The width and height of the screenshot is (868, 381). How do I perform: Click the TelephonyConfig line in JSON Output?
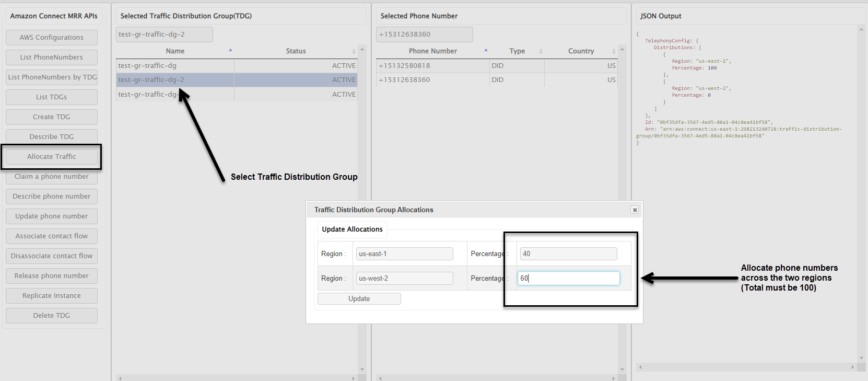coord(672,41)
